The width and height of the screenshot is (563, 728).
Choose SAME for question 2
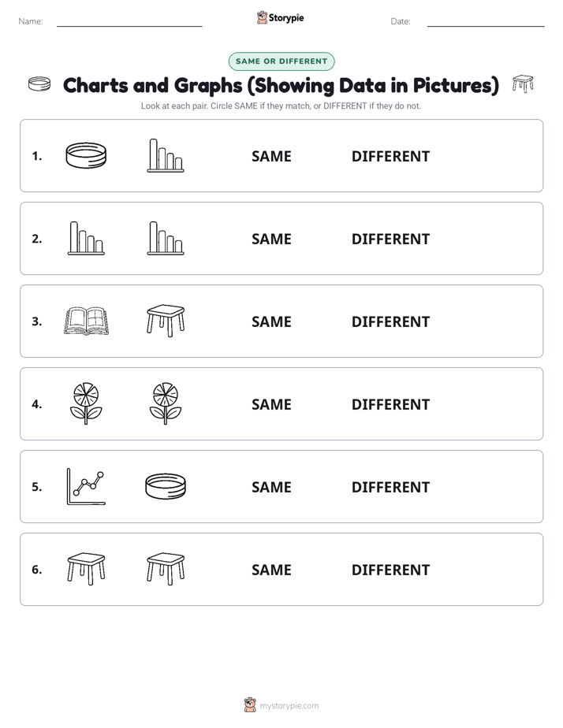coord(271,239)
